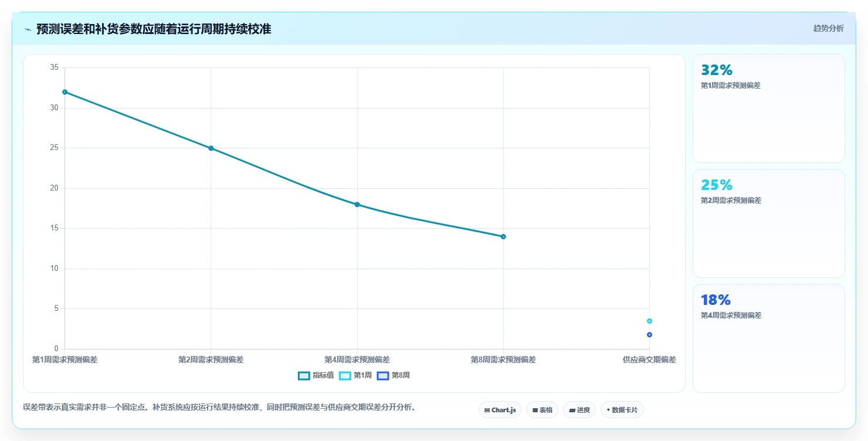Click x-axis label 第2周需求预测偏差
Screen dimensions: 868x441
tap(211, 359)
